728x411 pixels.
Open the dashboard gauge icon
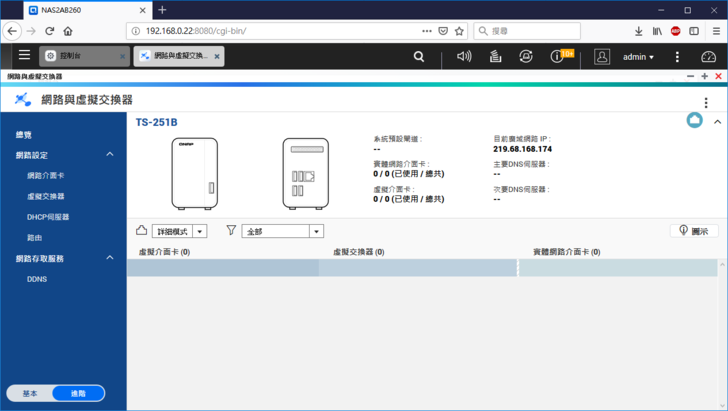click(709, 57)
